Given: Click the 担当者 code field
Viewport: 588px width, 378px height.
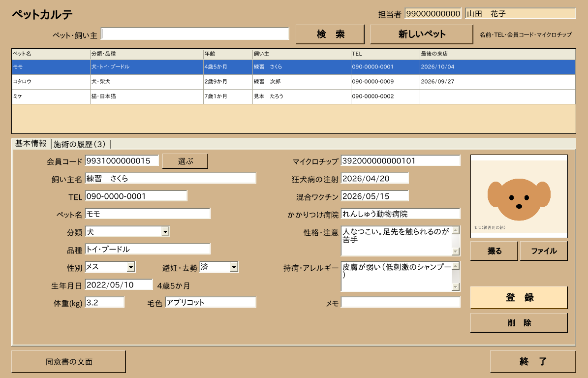Looking at the screenshot, I should click(433, 13).
